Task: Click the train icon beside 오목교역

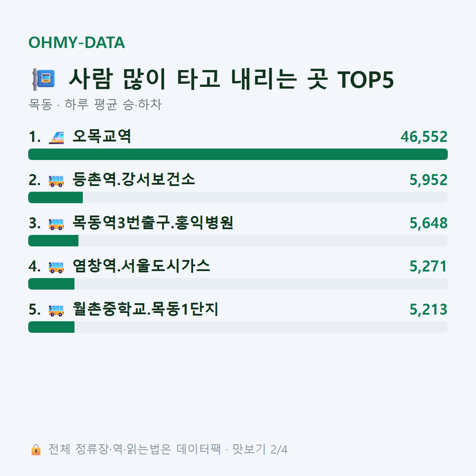Action: (x=56, y=138)
